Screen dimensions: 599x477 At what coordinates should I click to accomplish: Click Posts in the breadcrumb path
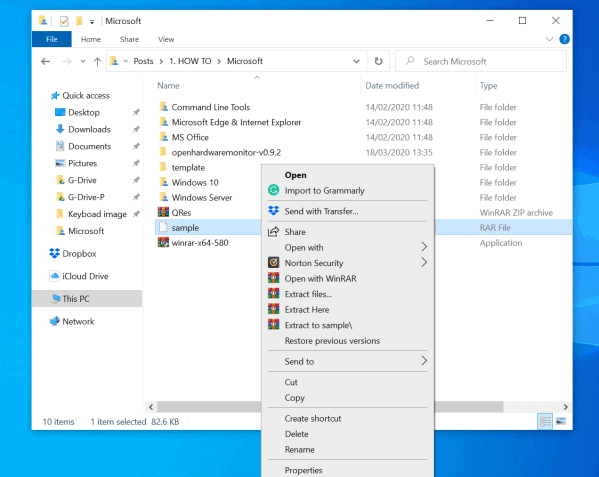143,61
